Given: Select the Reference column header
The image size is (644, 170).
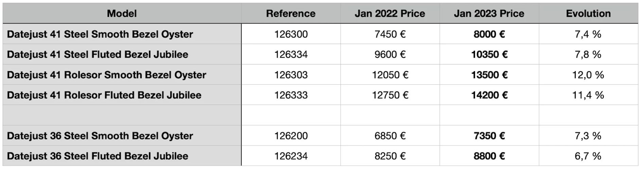Looking at the screenshot, I should 291,14.
